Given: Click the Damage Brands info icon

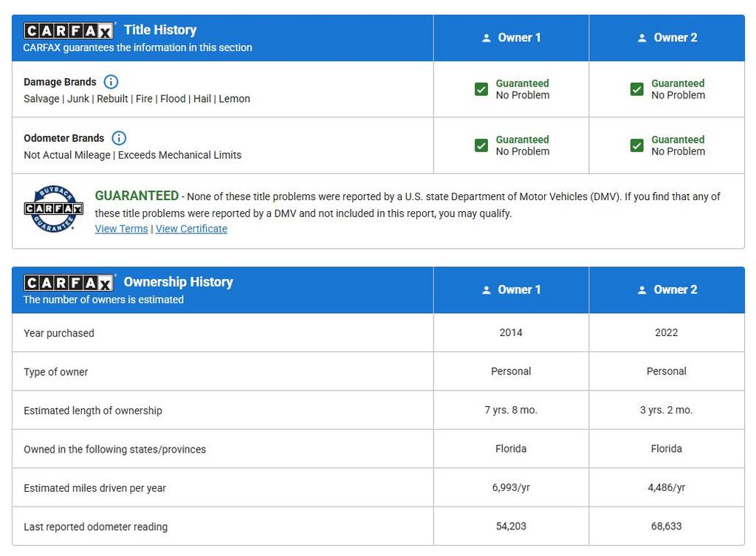Looking at the screenshot, I should coord(111,82).
